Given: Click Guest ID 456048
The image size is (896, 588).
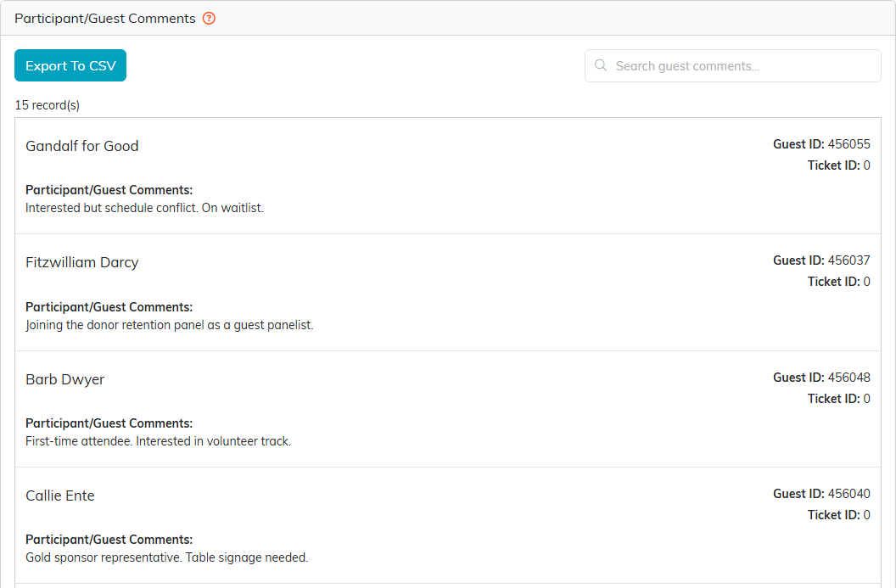Looking at the screenshot, I should (x=821, y=378).
